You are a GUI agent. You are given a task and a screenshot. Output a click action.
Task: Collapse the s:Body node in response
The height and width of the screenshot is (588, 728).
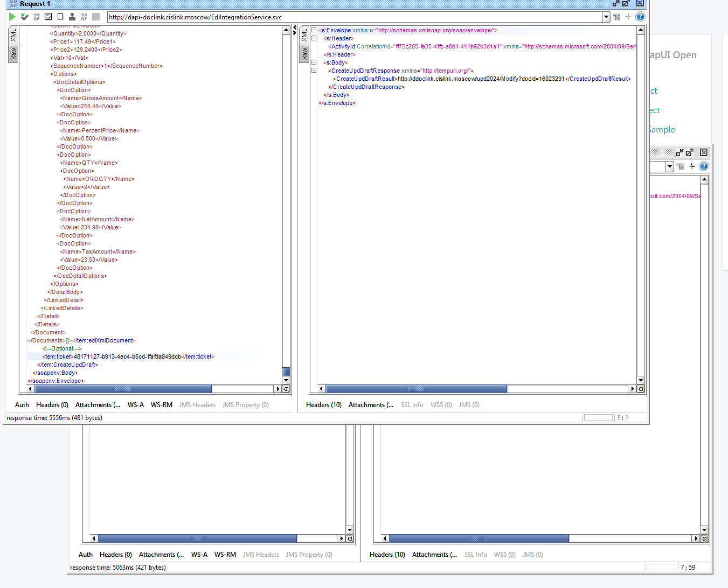(x=314, y=62)
